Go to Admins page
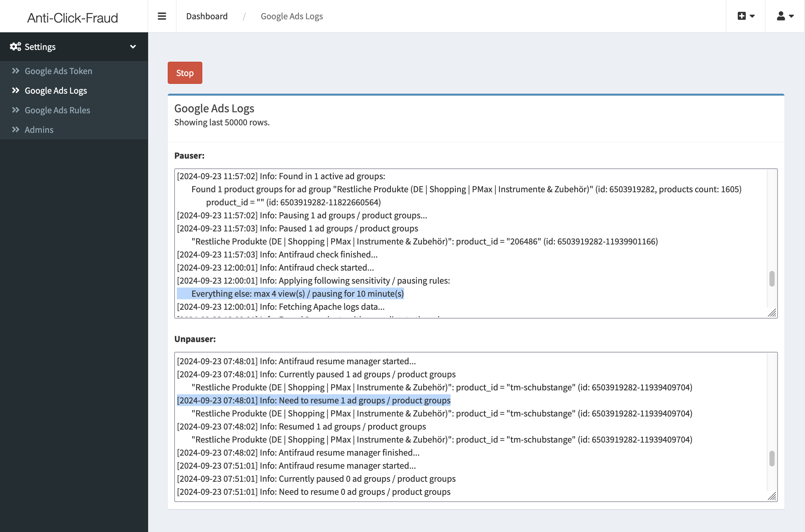Image resolution: width=805 pixels, height=532 pixels. point(39,130)
